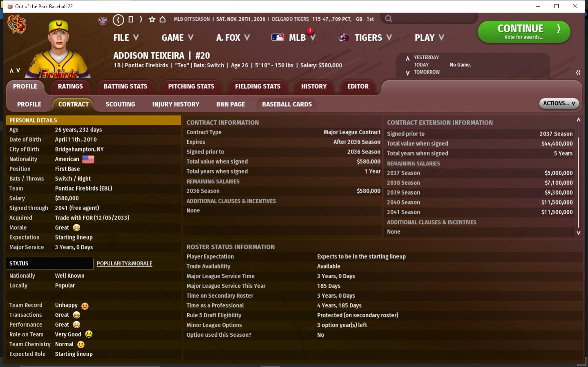Click the double-chevron collapse panel icon
This screenshot has width=588, height=367.
coord(578,73)
